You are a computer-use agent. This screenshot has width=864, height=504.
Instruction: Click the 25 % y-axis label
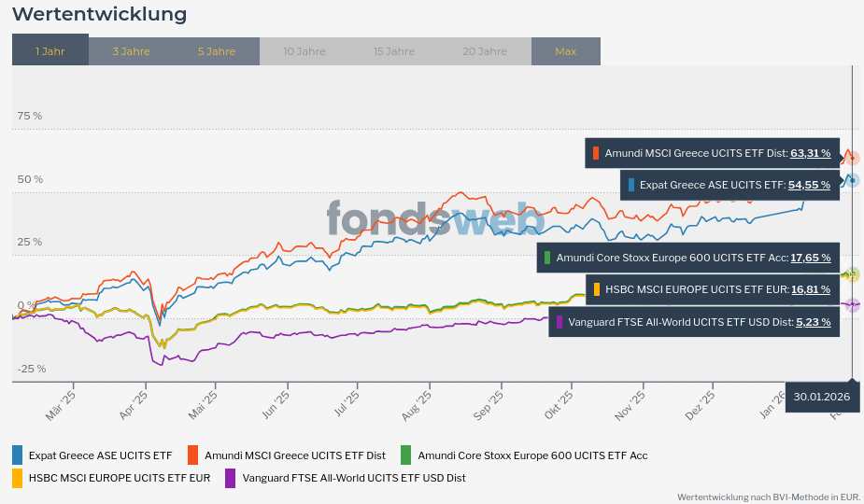click(30, 242)
